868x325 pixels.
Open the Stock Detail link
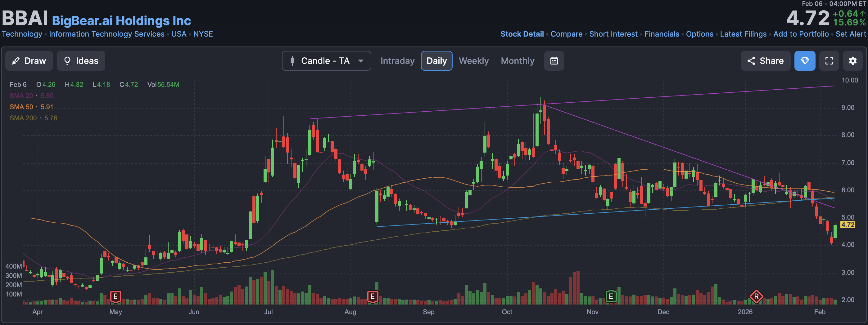[522, 34]
